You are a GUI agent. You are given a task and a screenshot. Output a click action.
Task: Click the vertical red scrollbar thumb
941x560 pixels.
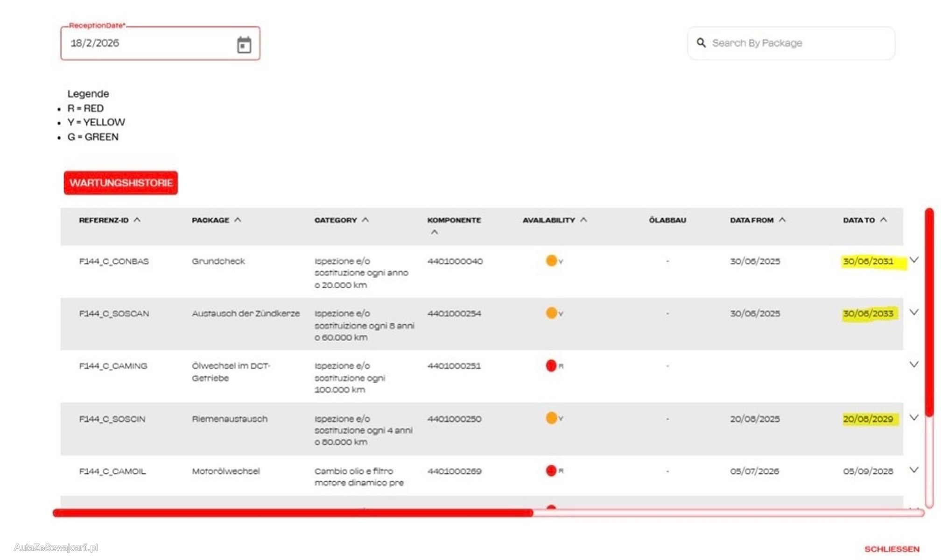[929, 313]
